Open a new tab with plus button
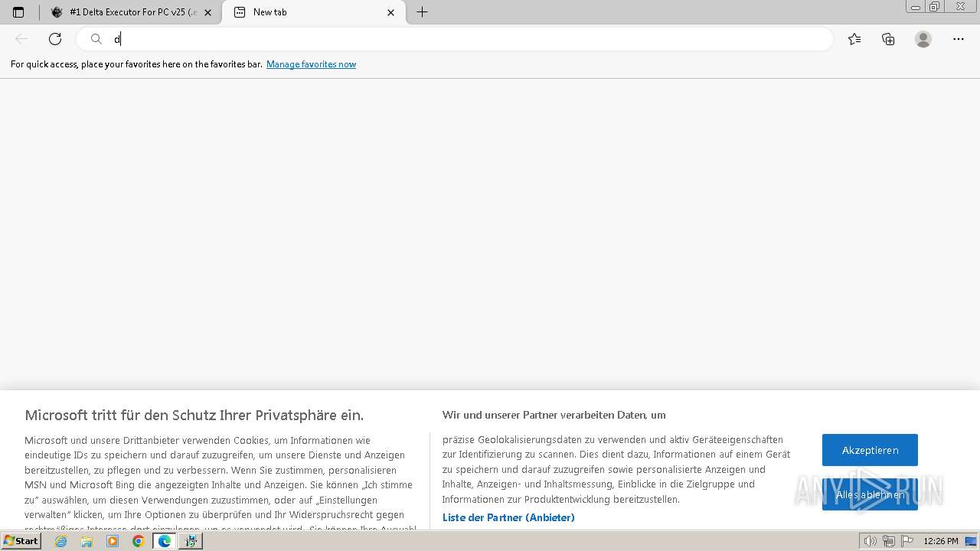The image size is (980, 551). [x=422, y=12]
